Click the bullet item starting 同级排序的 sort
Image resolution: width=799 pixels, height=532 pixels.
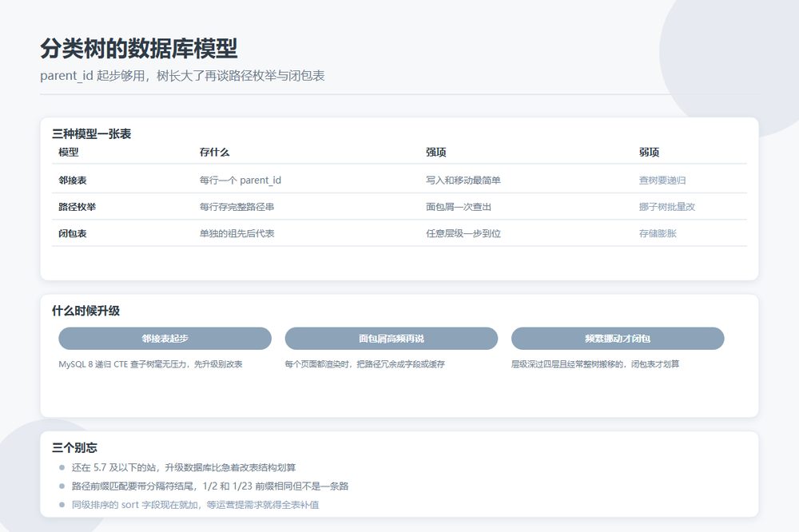tap(195, 505)
